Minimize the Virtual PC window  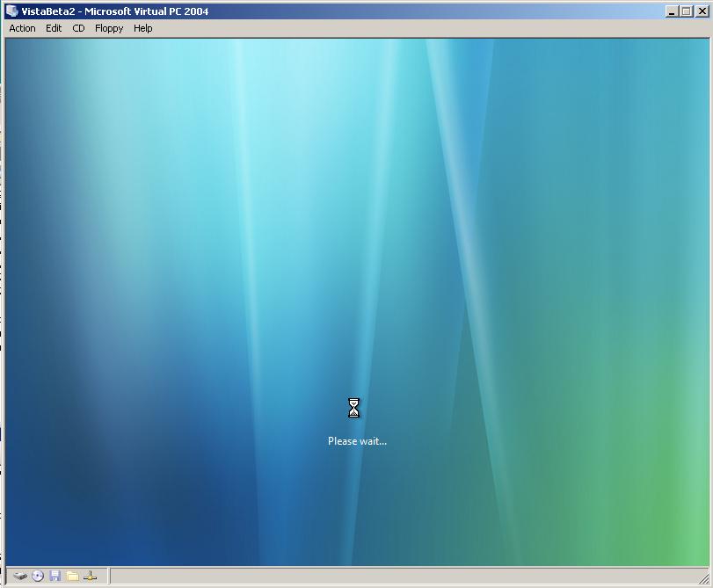click(672, 11)
